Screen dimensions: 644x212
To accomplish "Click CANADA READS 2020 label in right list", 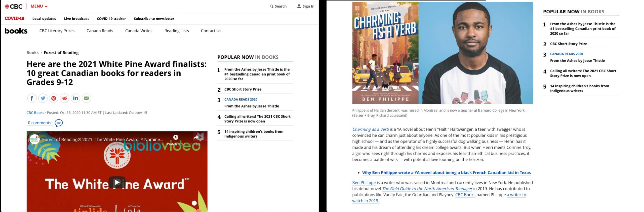I will tap(567, 54).
